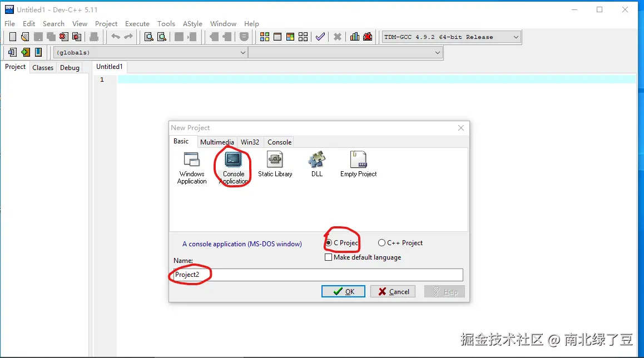Switch to the Debug sidebar tab

point(70,68)
